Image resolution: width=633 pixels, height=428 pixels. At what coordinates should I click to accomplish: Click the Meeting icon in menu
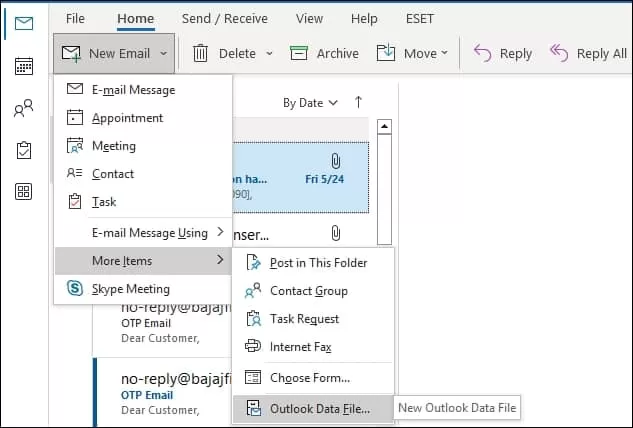pyautogui.click(x=75, y=146)
